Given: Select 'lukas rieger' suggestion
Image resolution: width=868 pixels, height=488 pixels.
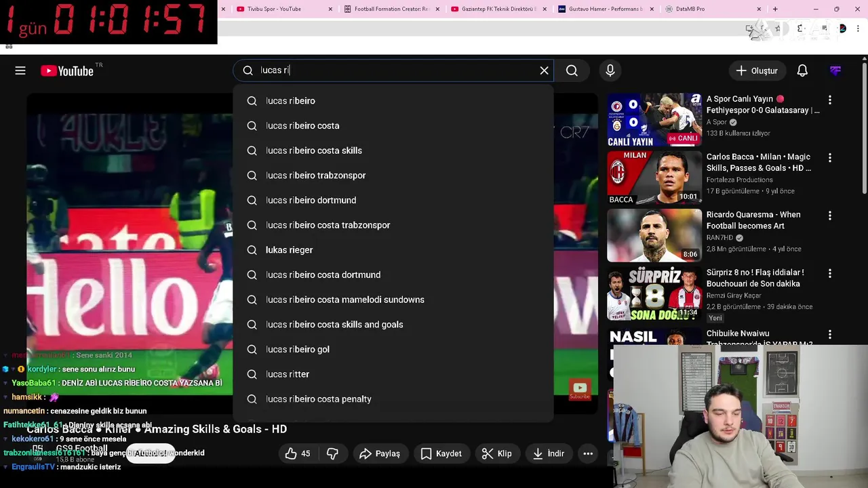Looking at the screenshot, I should (x=393, y=250).
